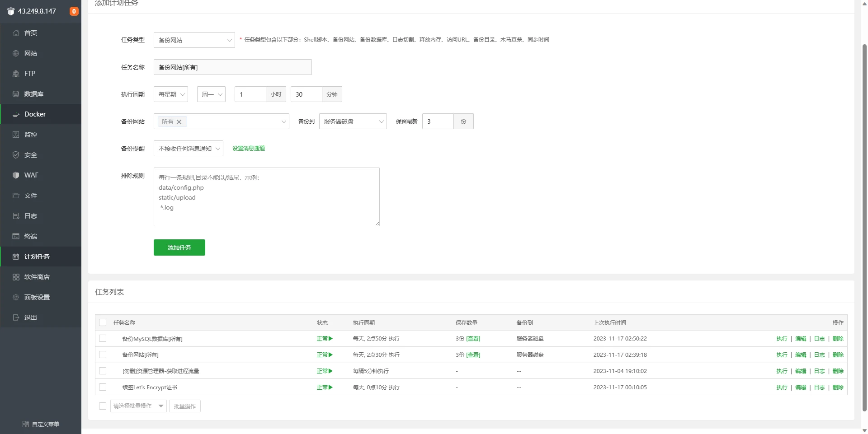868x434 pixels.
Task: Open the 备份到 服务器磁盘 dropdown
Action: tap(353, 121)
